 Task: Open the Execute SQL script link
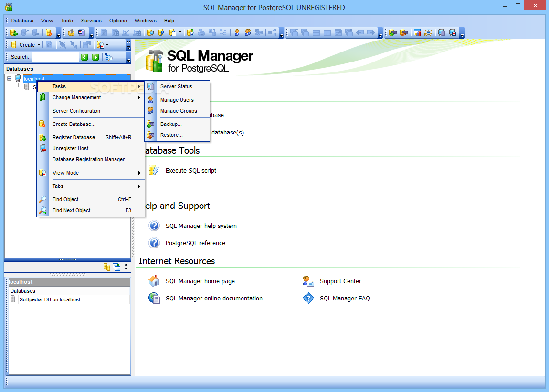[191, 170]
